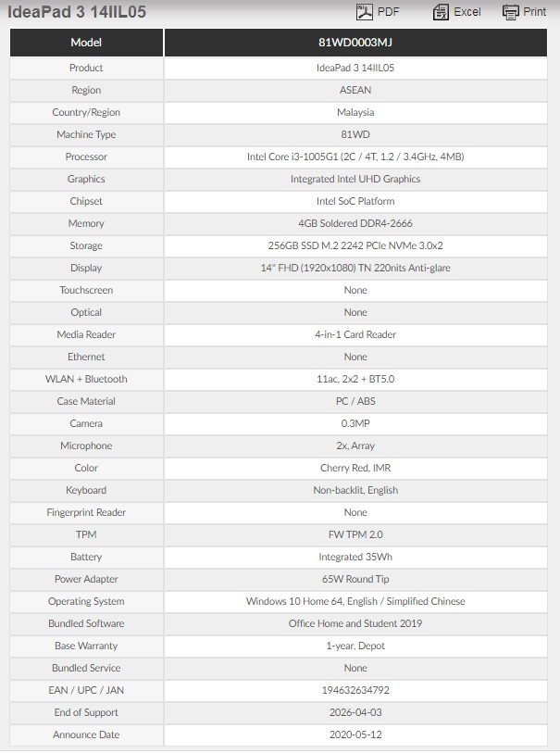Select the Print text link

(535, 12)
